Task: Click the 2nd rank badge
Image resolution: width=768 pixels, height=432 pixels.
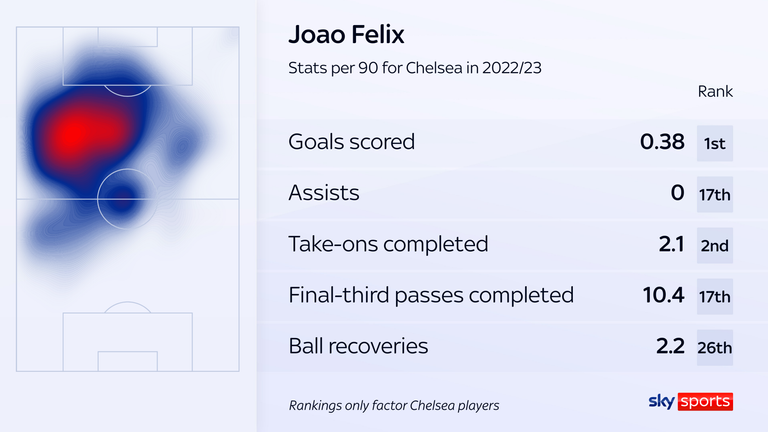Action: point(715,245)
